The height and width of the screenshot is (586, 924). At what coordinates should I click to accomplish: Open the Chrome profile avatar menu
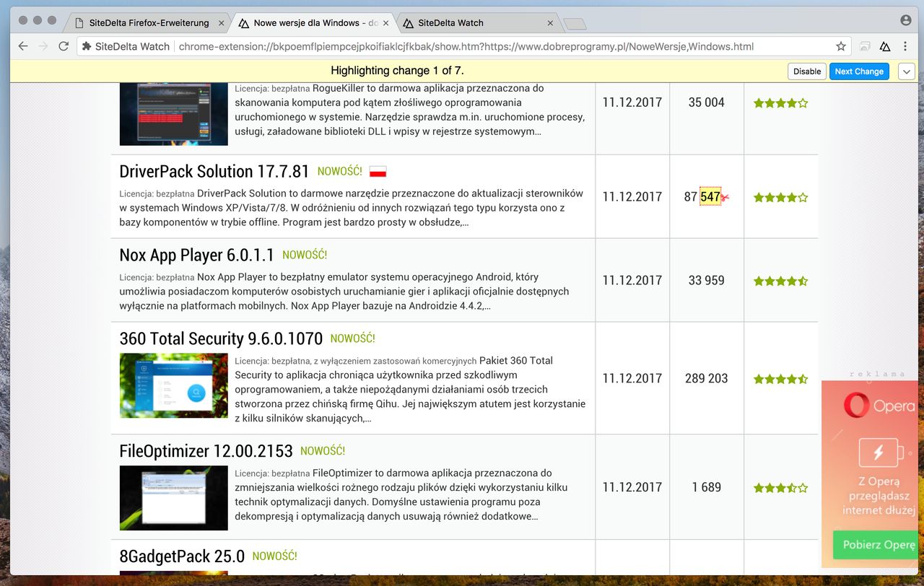tap(906, 20)
